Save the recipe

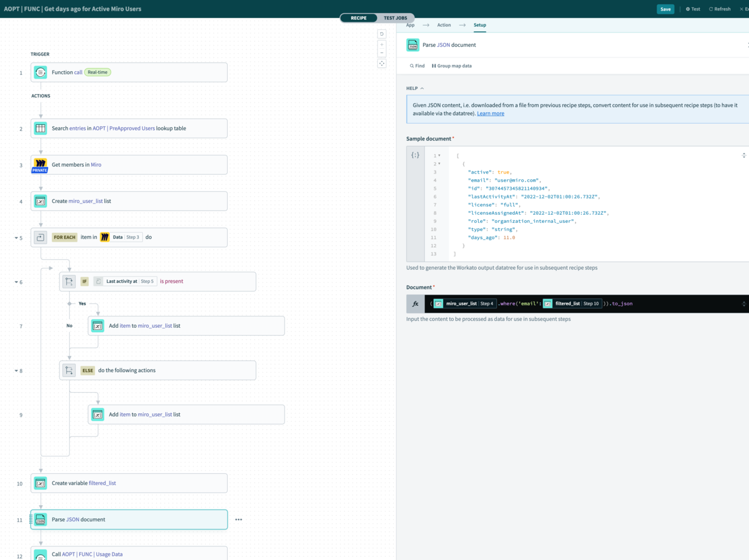[x=665, y=9]
